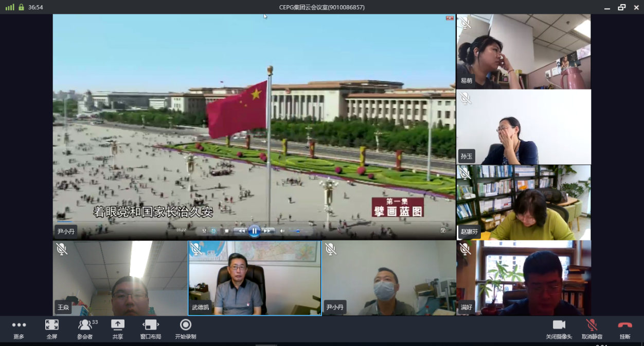Select 孙玉 participant video tile
644x346 pixels.
coord(523,127)
